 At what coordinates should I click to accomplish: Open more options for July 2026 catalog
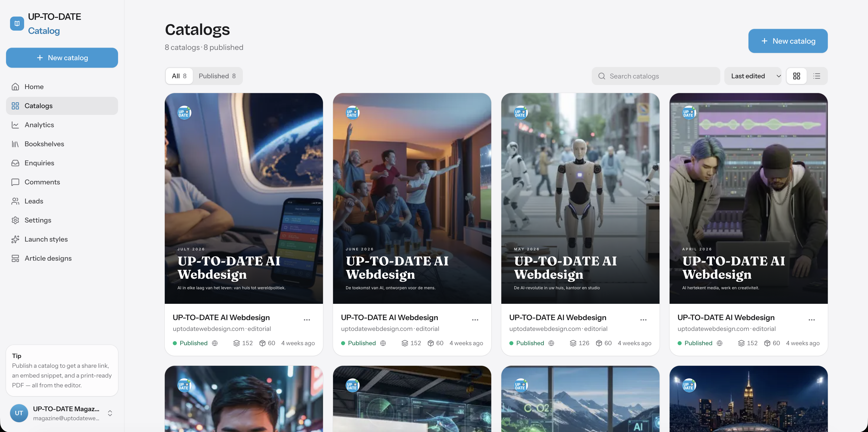[x=307, y=320]
